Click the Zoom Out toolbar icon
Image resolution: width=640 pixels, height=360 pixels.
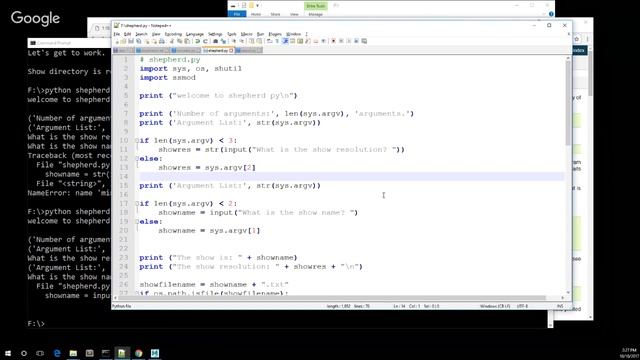pos(242,41)
